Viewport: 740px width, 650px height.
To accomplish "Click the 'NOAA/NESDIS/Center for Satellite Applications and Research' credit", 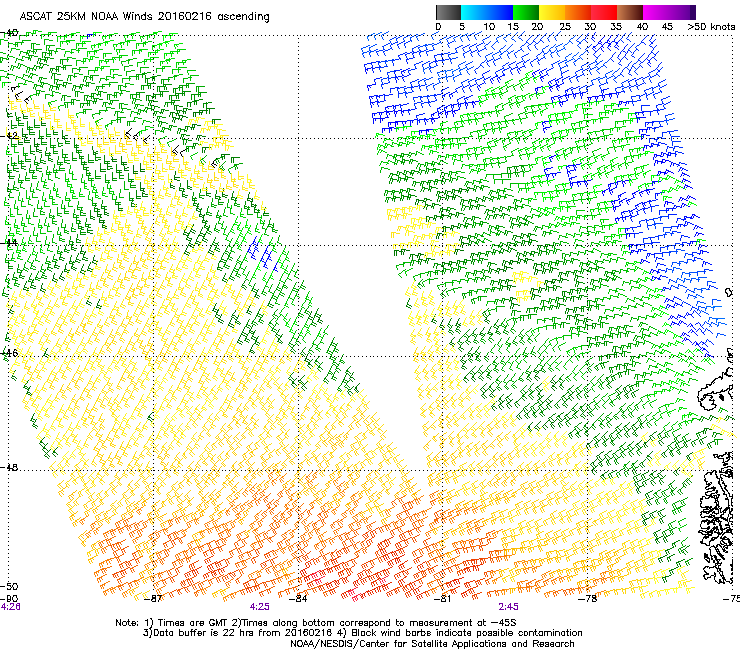I will (x=432, y=644).
